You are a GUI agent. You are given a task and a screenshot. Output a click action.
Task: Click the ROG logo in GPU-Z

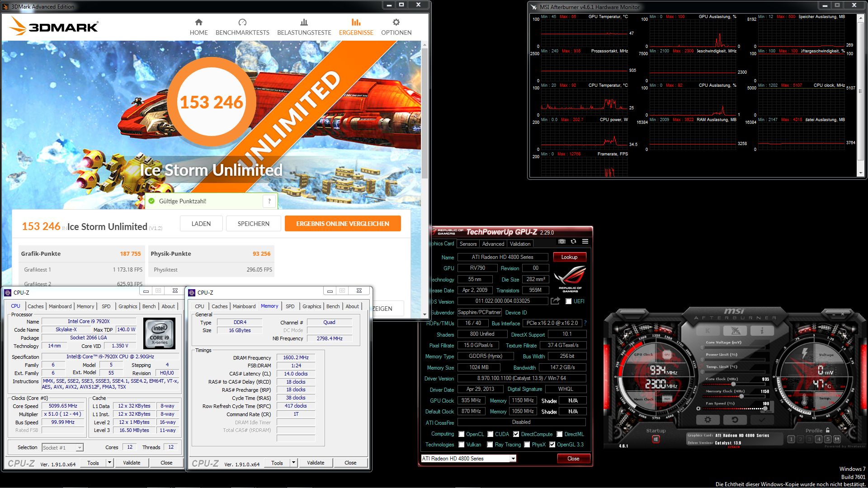570,279
